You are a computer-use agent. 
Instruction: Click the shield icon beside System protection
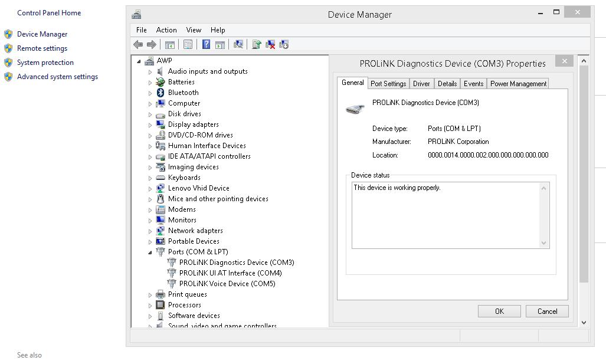(8, 63)
